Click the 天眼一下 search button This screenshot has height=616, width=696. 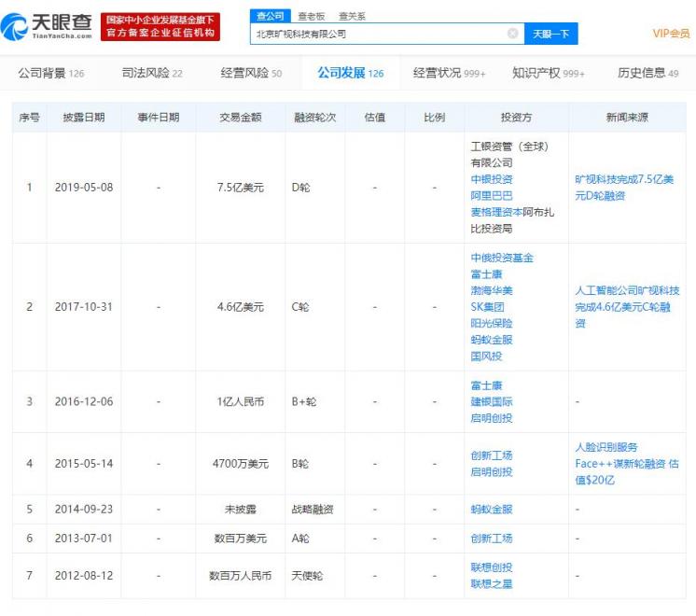click(550, 34)
